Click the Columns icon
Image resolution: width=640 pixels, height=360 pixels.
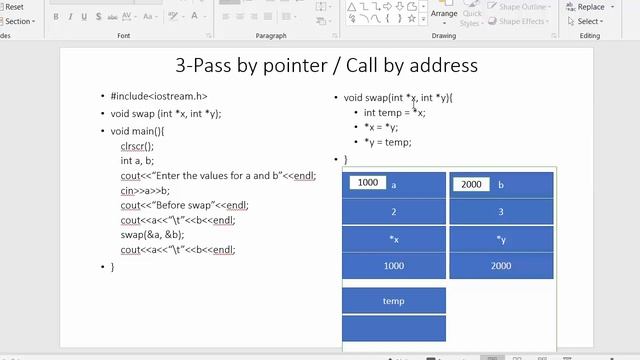[286, 17]
